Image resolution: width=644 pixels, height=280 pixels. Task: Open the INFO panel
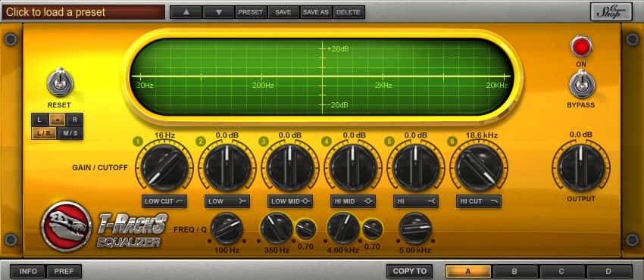pos(28,271)
